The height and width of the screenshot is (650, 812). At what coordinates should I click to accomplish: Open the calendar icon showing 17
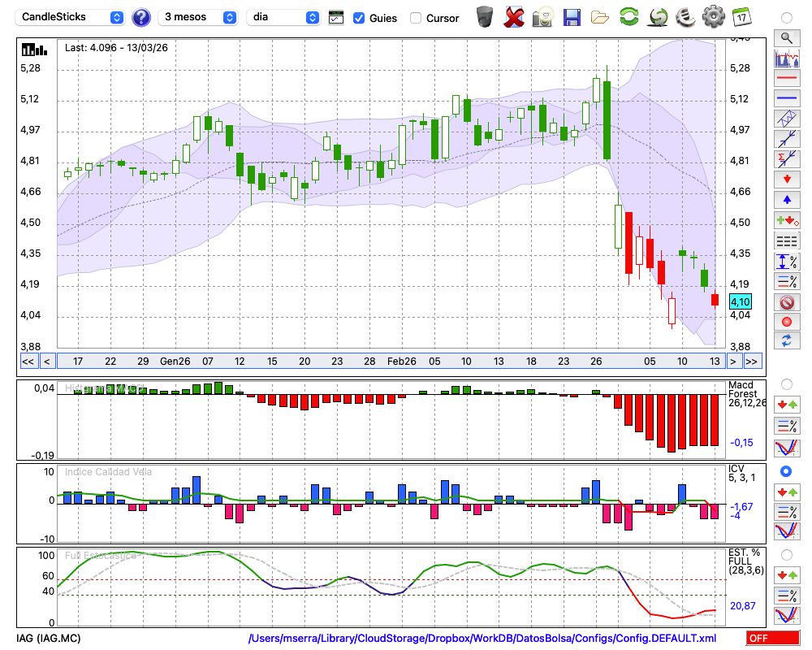[x=741, y=17]
